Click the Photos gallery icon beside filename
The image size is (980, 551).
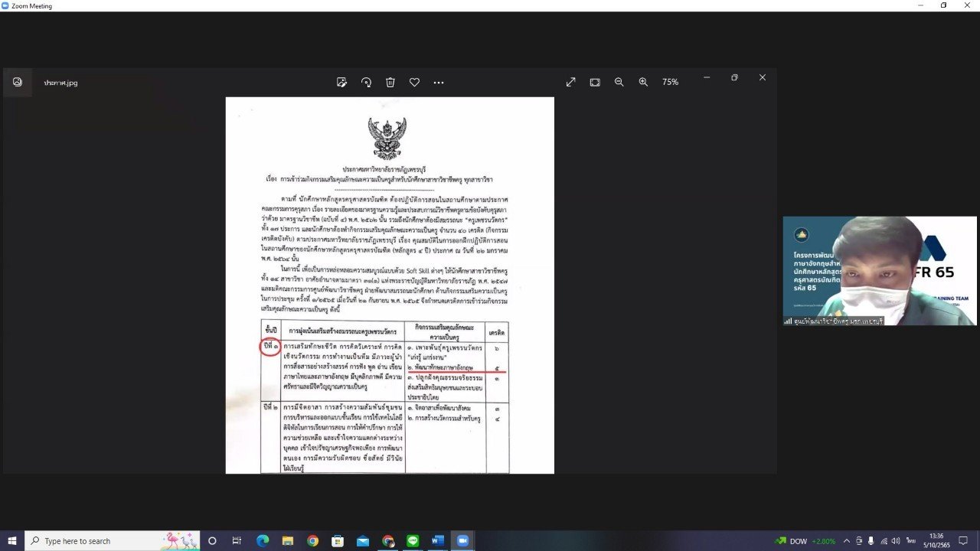[x=18, y=82]
